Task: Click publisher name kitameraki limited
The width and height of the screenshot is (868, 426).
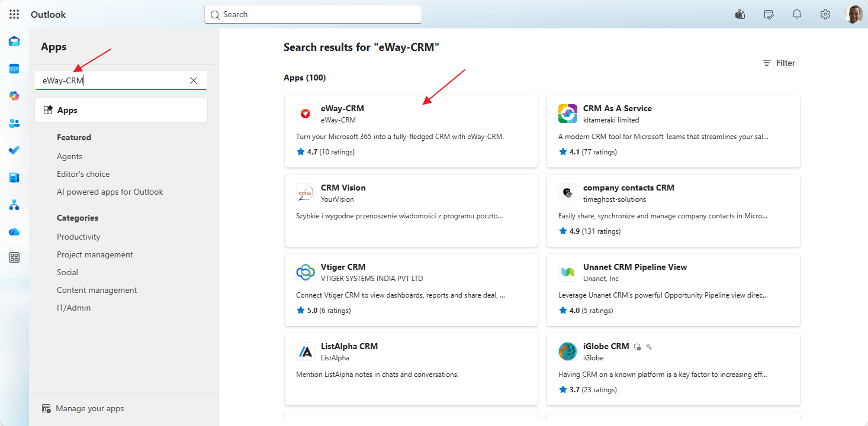Action: [611, 120]
